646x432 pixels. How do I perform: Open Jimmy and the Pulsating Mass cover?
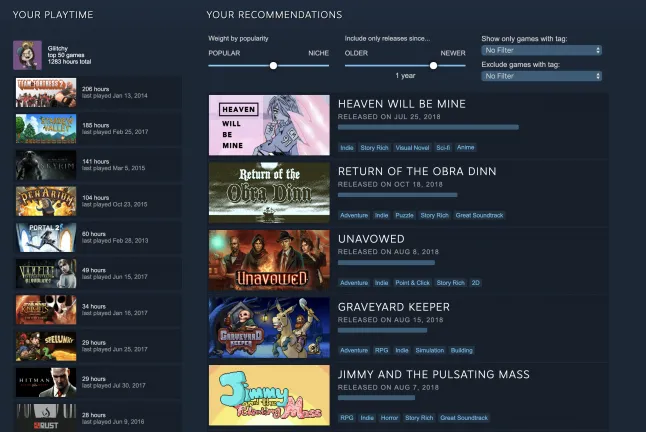point(269,395)
